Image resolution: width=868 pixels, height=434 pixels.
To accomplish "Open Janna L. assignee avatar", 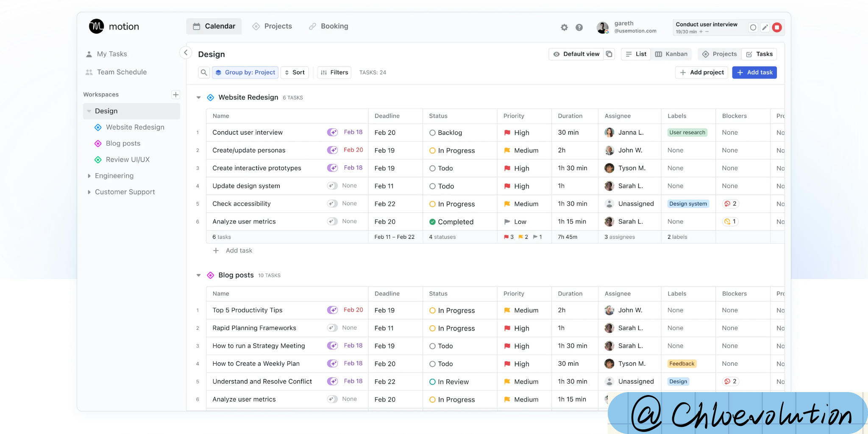I will tap(609, 133).
